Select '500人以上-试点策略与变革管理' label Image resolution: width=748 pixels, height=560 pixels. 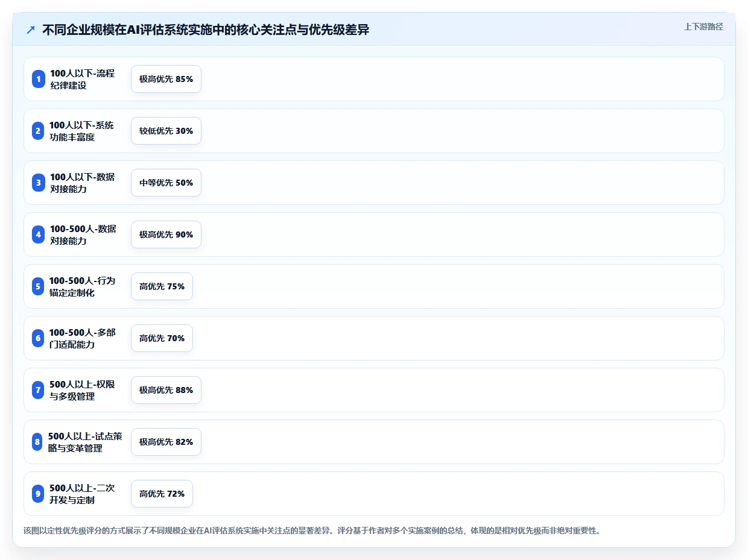point(85,442)
